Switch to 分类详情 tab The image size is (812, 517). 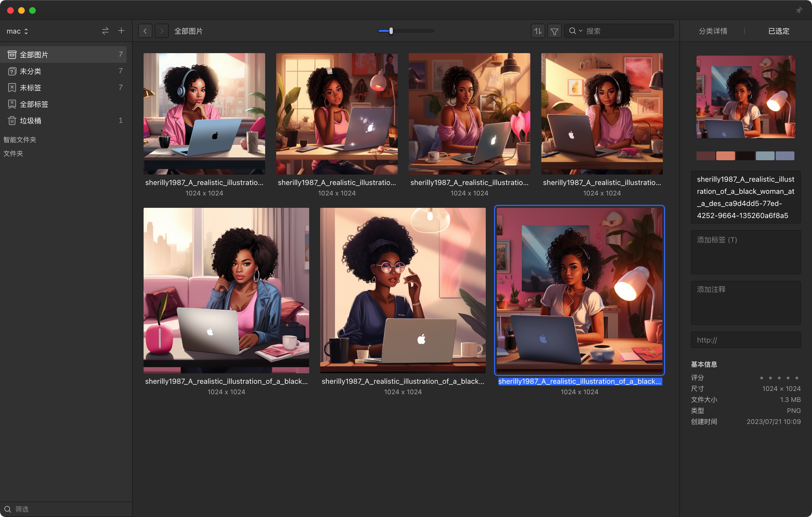(x=713, y=31)
